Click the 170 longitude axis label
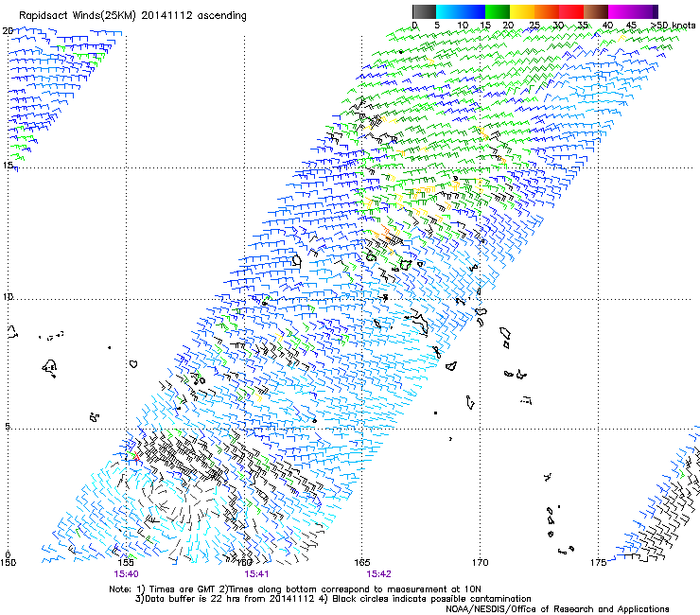700x615 pixels. pos(481,563)
